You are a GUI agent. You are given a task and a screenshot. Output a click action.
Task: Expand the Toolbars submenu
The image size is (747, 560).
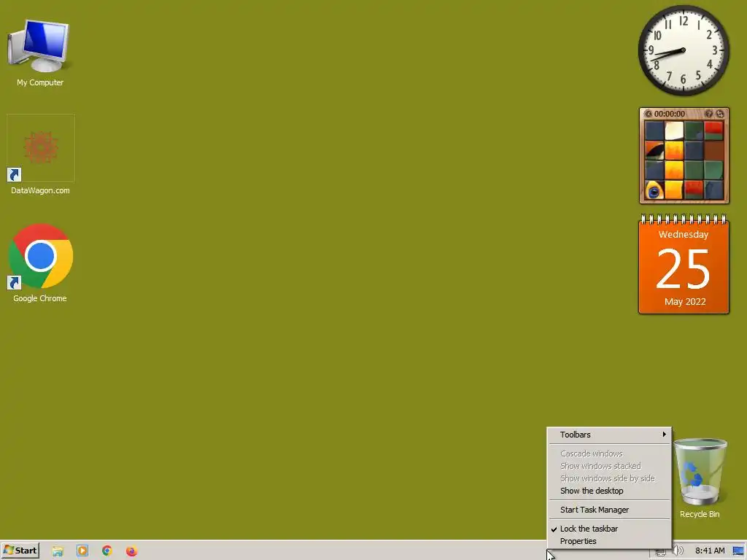pyautogui.click(x=609, y=435)
